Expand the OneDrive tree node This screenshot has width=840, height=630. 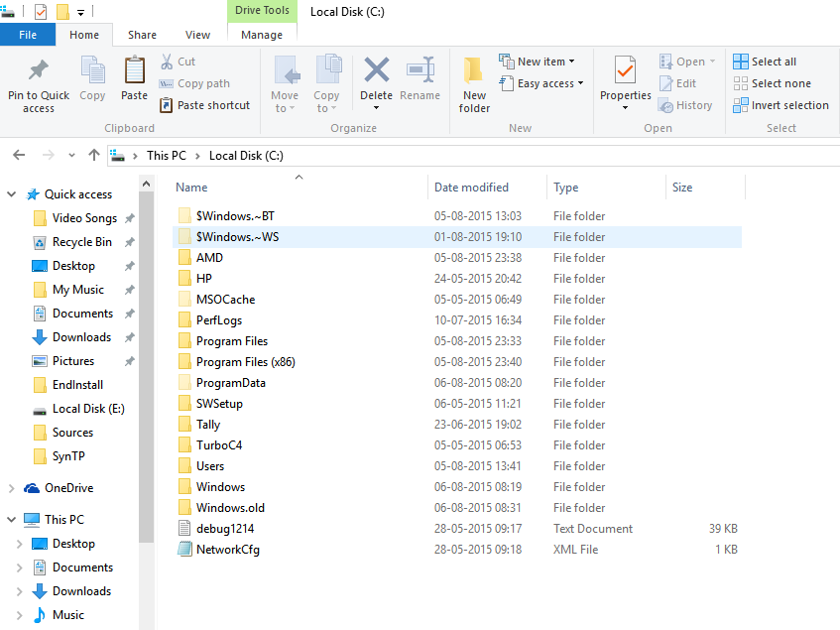pos(11,488)
